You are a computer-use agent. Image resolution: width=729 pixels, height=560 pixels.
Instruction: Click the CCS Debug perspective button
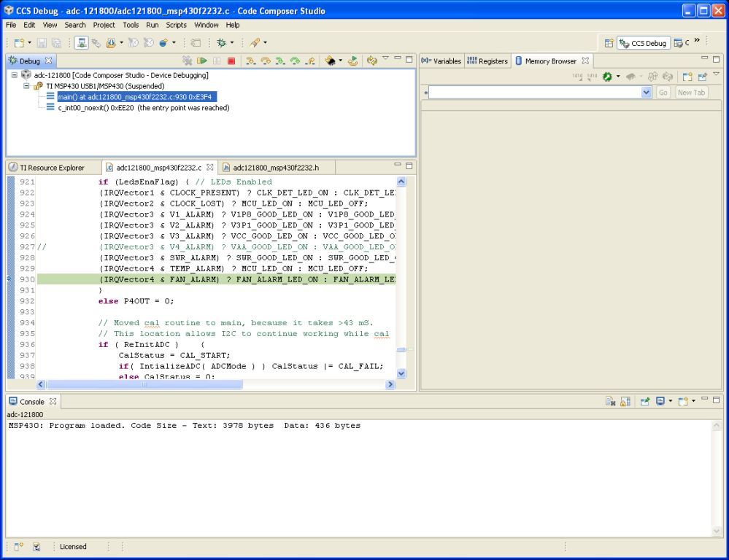point(643,43)
